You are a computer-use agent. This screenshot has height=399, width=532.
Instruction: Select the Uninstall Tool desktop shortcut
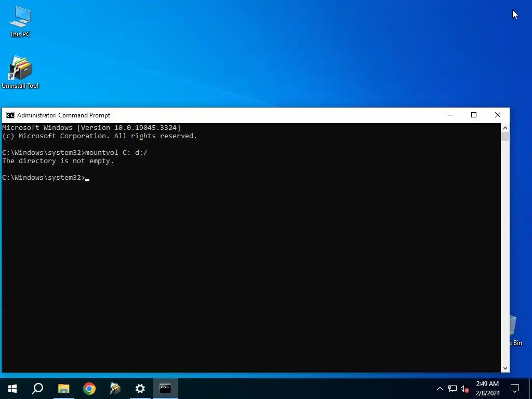pos(20,72)
